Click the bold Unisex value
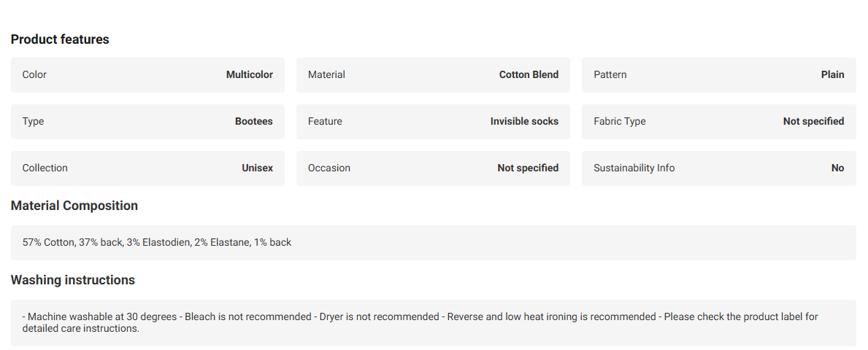 coord(258,168)
